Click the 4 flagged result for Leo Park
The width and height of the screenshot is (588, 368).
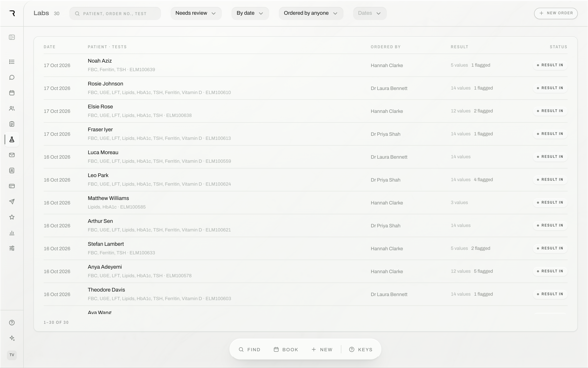483,180
